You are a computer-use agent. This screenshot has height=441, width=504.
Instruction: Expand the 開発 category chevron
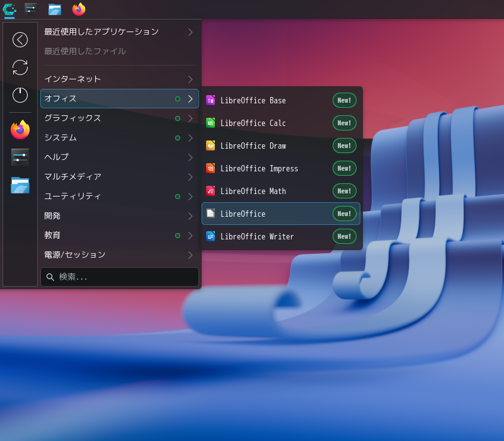tap(190, 216)
